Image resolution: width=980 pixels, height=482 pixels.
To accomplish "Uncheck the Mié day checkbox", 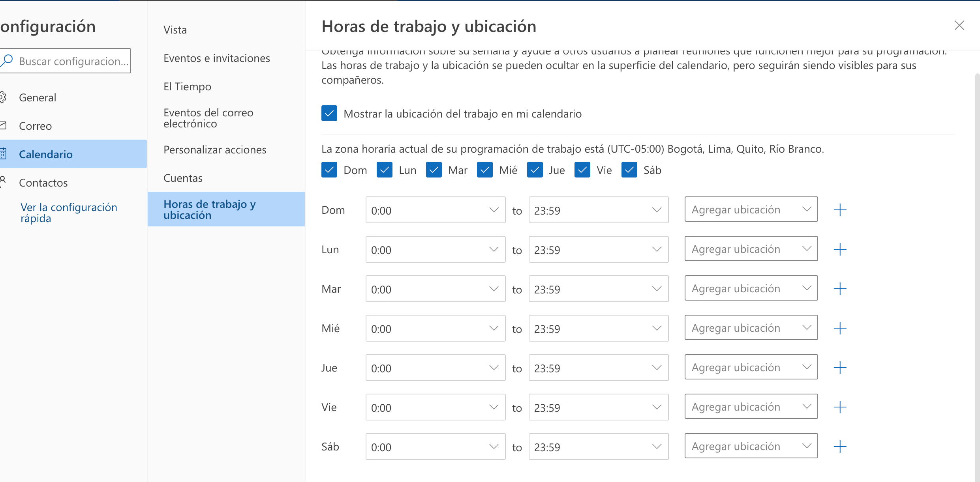I will [484, 170].
